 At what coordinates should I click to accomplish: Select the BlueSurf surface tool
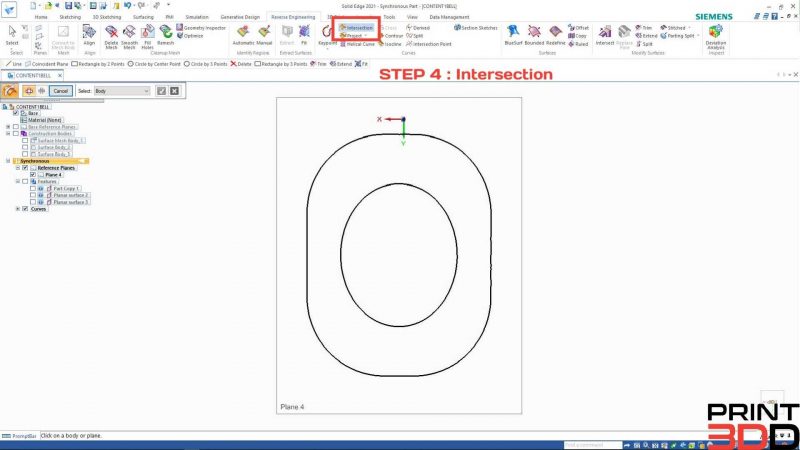point(513,36)
